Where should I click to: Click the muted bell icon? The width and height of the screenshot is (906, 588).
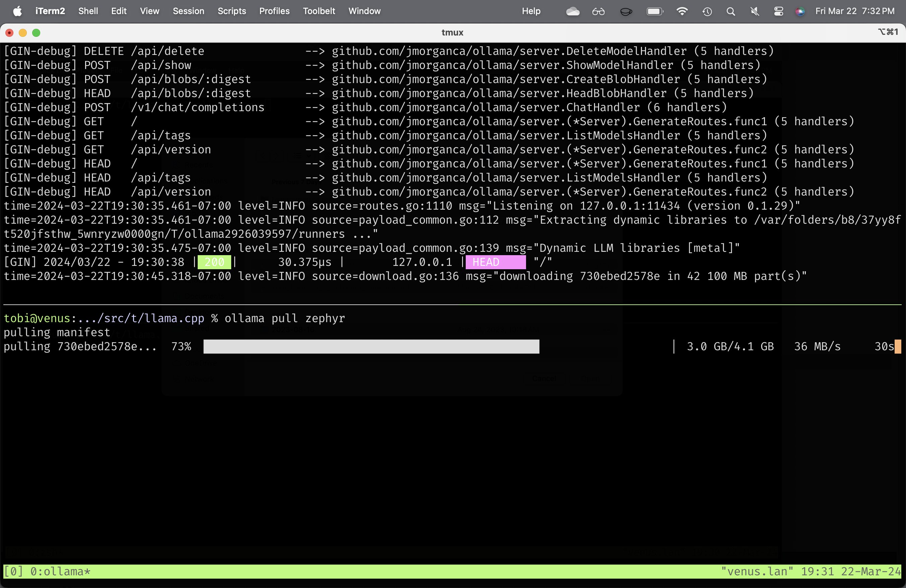754,11
